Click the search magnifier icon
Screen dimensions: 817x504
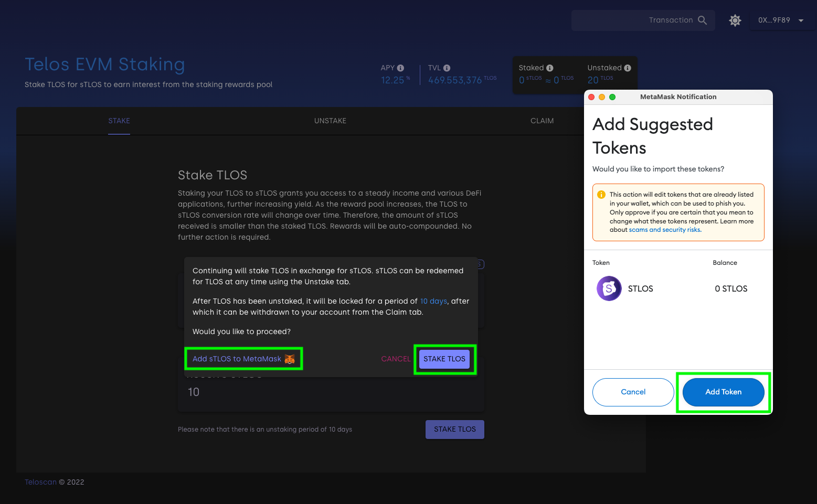click(702, 20)
